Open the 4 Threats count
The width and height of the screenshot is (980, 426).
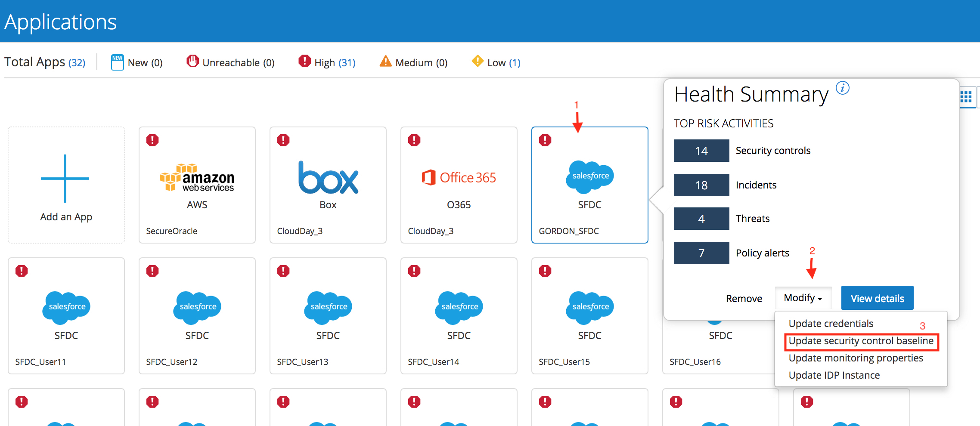(701, 219)
